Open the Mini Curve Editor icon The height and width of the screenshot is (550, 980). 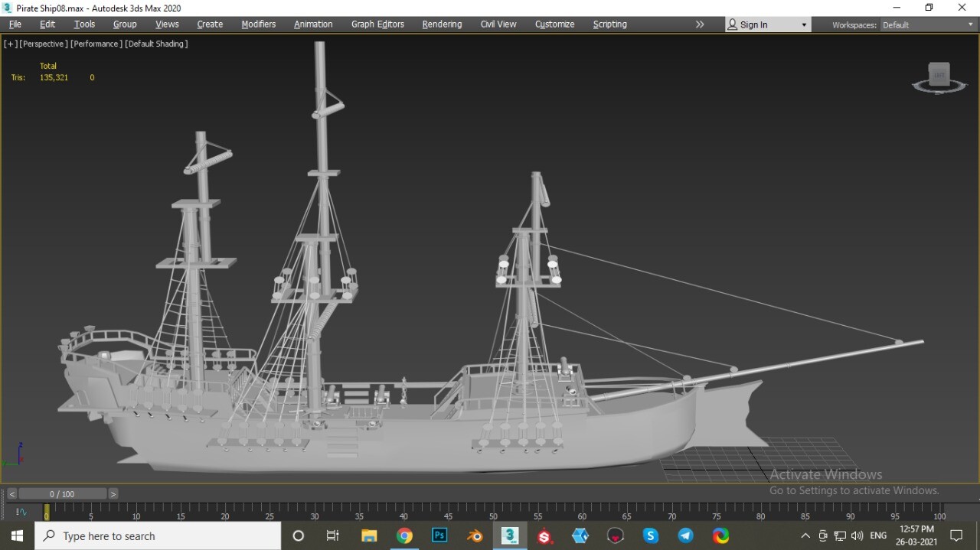click(x=21, y=512)
